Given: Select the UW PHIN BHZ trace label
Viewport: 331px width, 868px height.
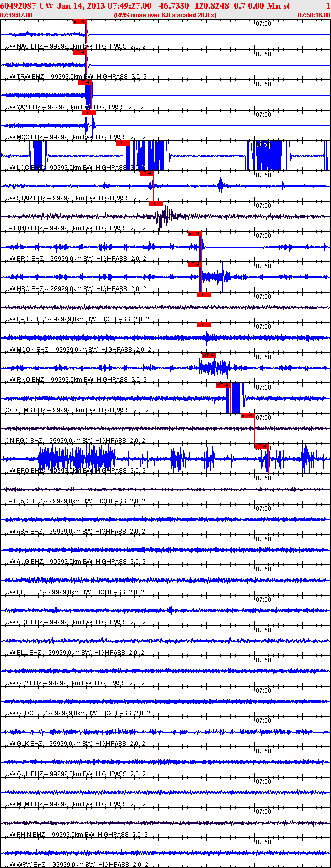Looking at the screenshot, I should click(25, 835).
